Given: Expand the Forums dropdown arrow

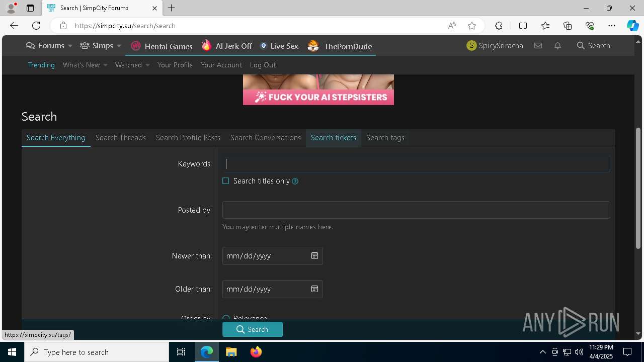Looking at the screenshot, I should [x=70, y=46].
